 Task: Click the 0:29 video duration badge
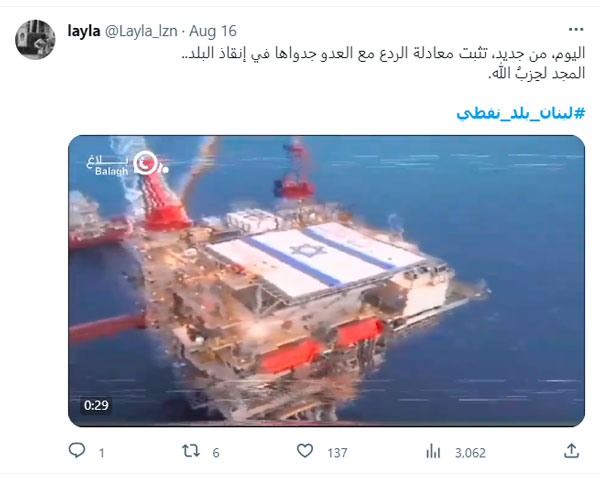(96, 405)
